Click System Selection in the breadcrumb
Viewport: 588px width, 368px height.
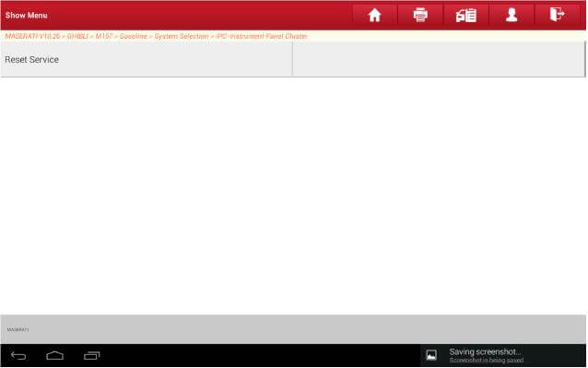(182, 36)
